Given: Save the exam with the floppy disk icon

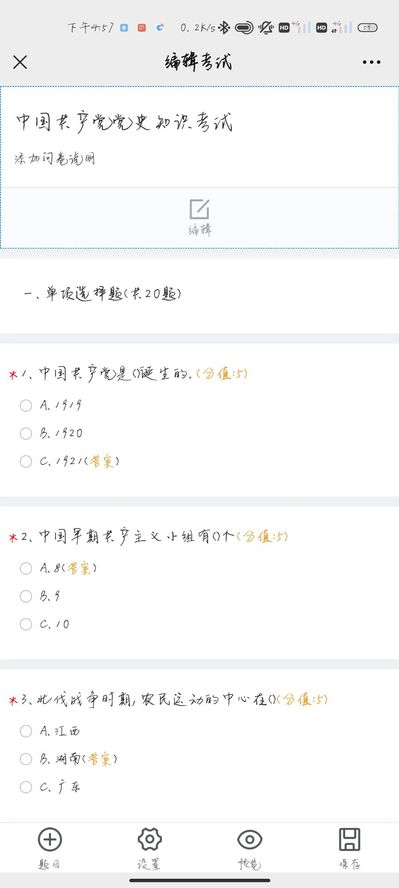Looking at the screenshot, I should point(349,839).
